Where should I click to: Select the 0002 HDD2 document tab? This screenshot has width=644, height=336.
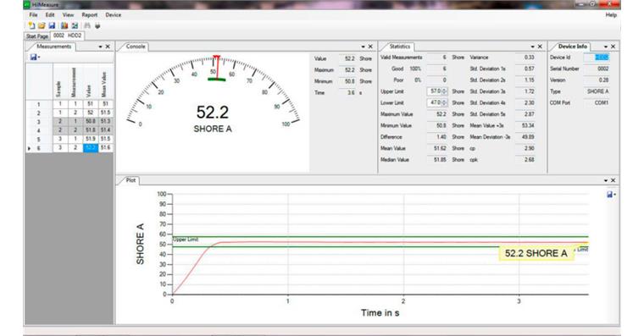click(67, 36)
